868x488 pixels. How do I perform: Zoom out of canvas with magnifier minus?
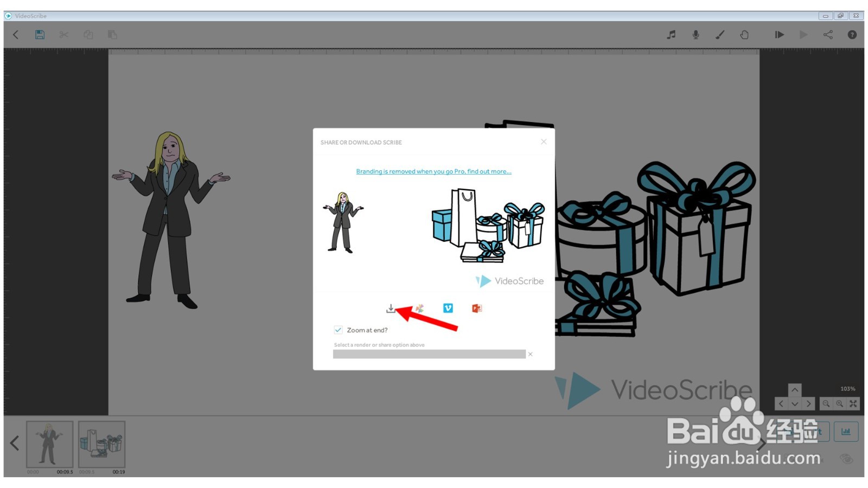point(826,403)
